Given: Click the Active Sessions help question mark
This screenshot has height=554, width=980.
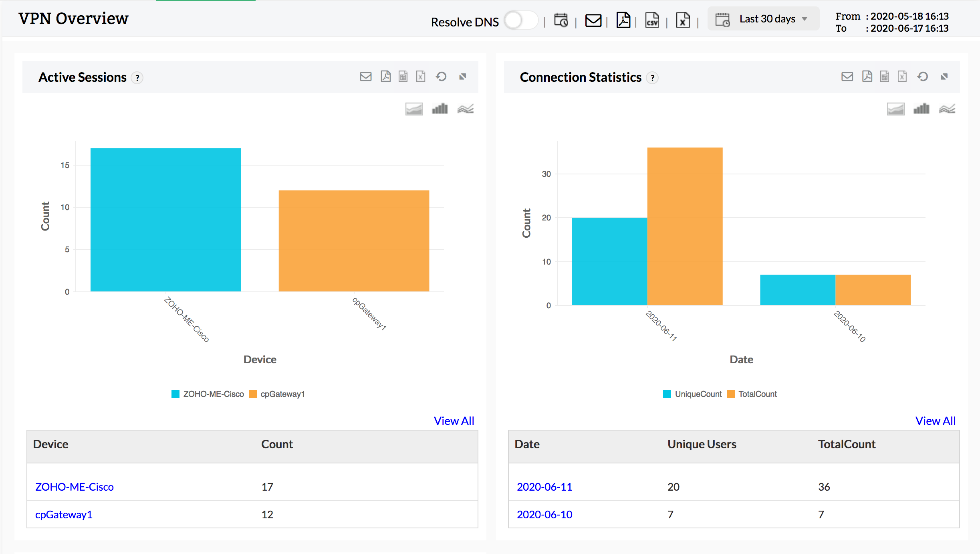Looking at the screenshot, I should [x=139, y=76].
